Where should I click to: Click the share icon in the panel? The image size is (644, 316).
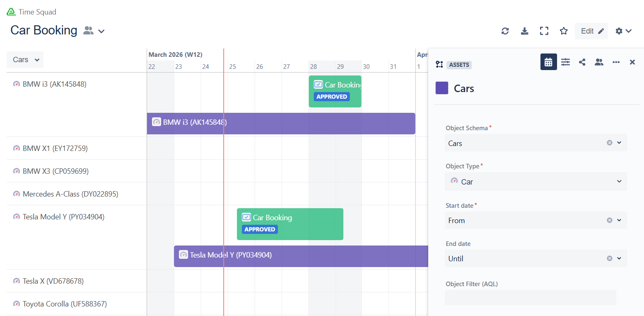[x=582, y=62]
